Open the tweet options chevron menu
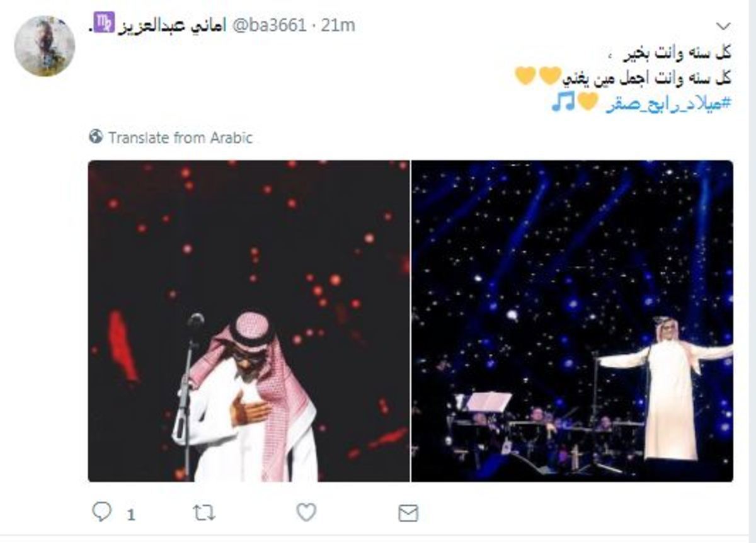Image resolution: width=756 pixels, height=543 pixels. (724, 26)
